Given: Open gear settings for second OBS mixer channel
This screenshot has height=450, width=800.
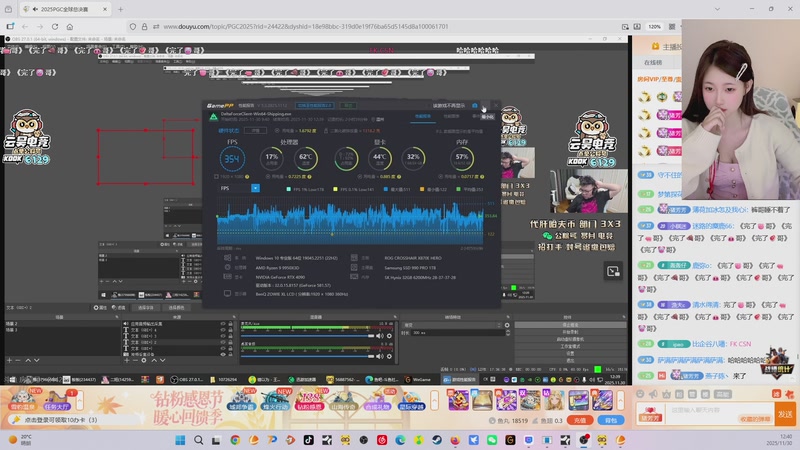Looking at the screenshot, I should click(x=389, y=356).
